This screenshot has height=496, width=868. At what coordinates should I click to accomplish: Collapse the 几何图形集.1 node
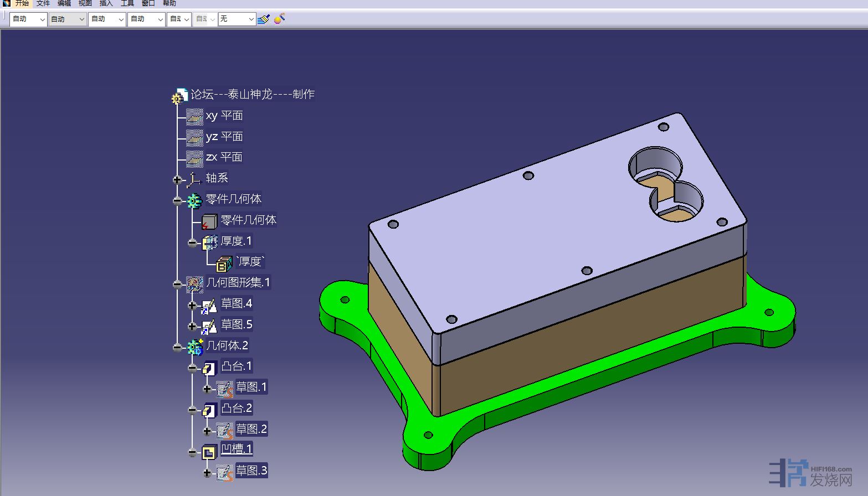click(177, 285)
